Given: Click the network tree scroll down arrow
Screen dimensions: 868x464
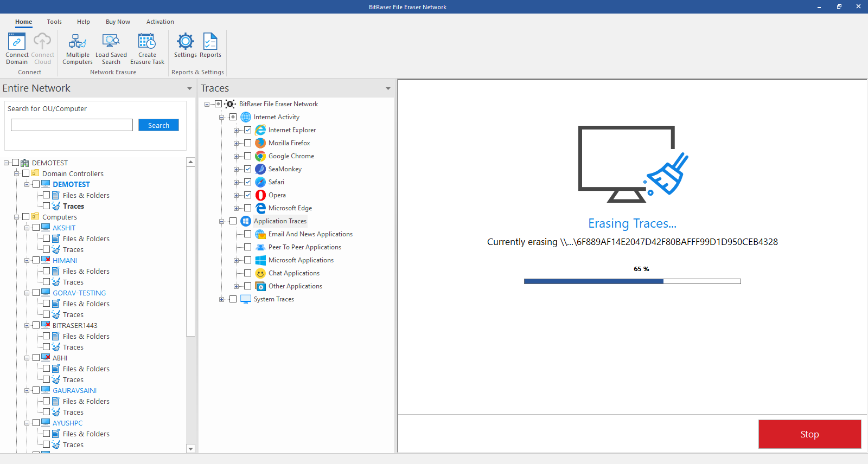Looking at the screenshot, I should click(190, 449).
